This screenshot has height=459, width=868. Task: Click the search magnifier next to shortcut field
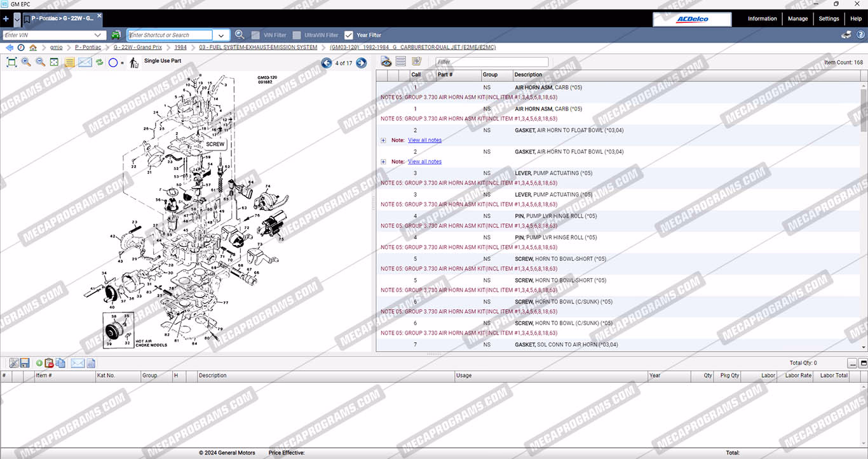click(x=240, y=35)
